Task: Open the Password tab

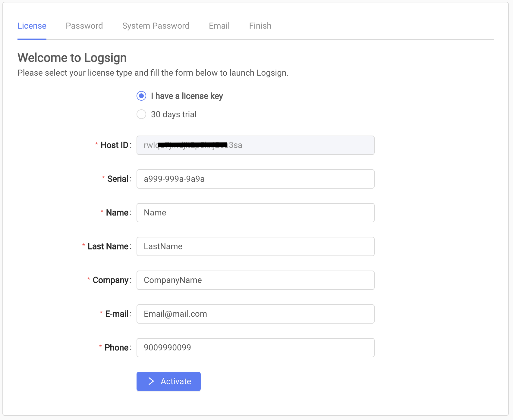Action: (84, 26)
